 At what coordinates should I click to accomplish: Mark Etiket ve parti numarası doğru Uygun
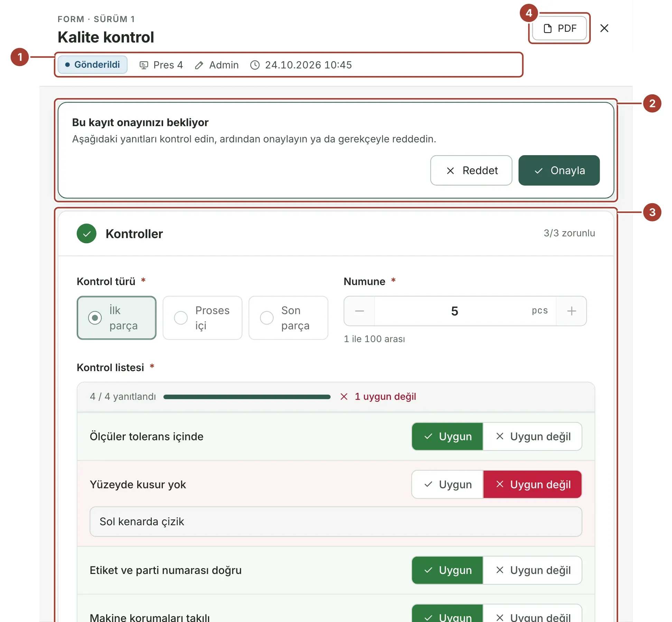[447, 570]
